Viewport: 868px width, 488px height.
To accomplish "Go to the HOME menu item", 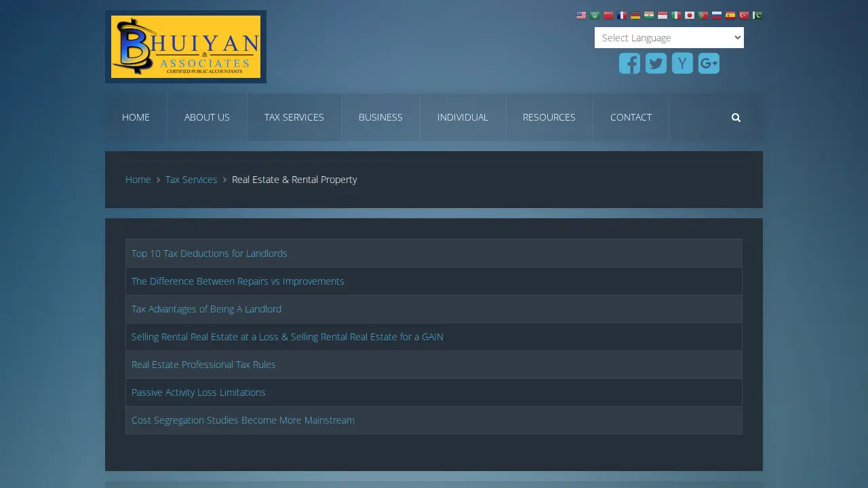I will 136,117.
